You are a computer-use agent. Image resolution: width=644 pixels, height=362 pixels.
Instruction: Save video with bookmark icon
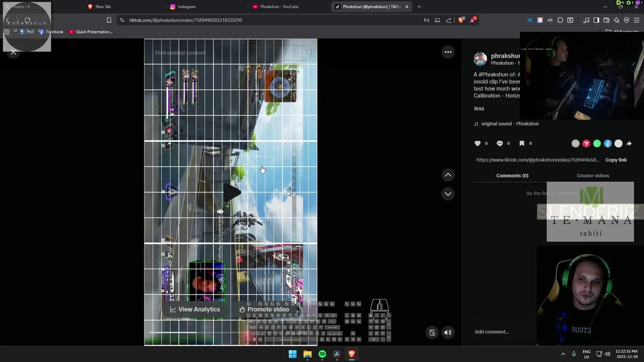point(522,143)
